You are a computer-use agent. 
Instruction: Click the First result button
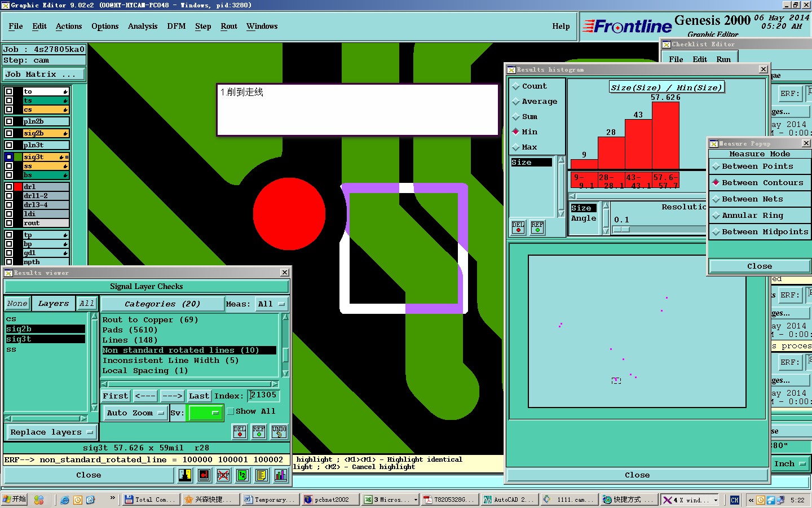point(116,396)
